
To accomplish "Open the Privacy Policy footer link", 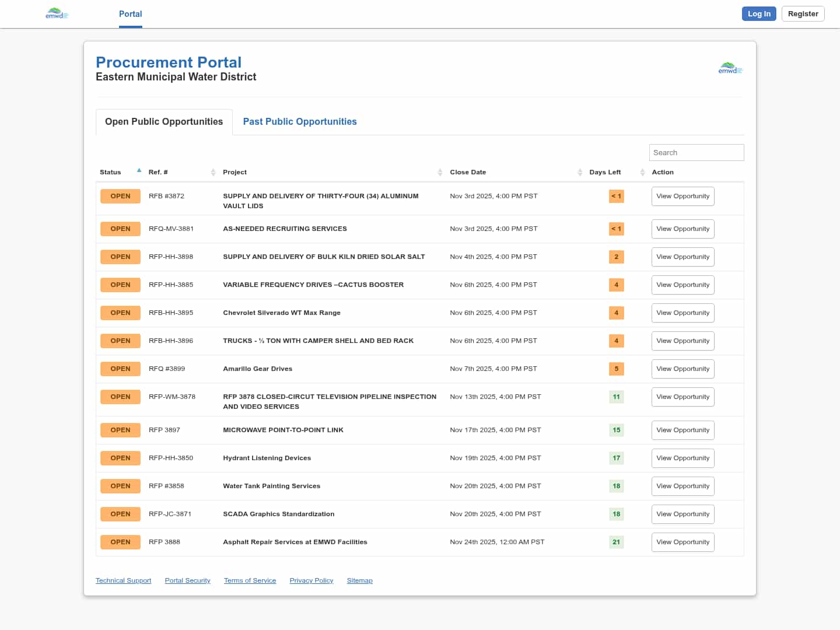I will 311,580.
